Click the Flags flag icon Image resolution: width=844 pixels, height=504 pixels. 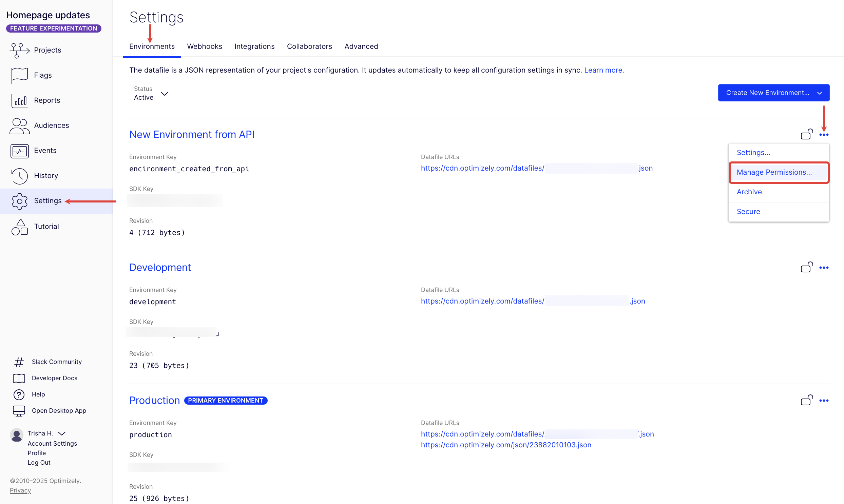click(19, 75)
